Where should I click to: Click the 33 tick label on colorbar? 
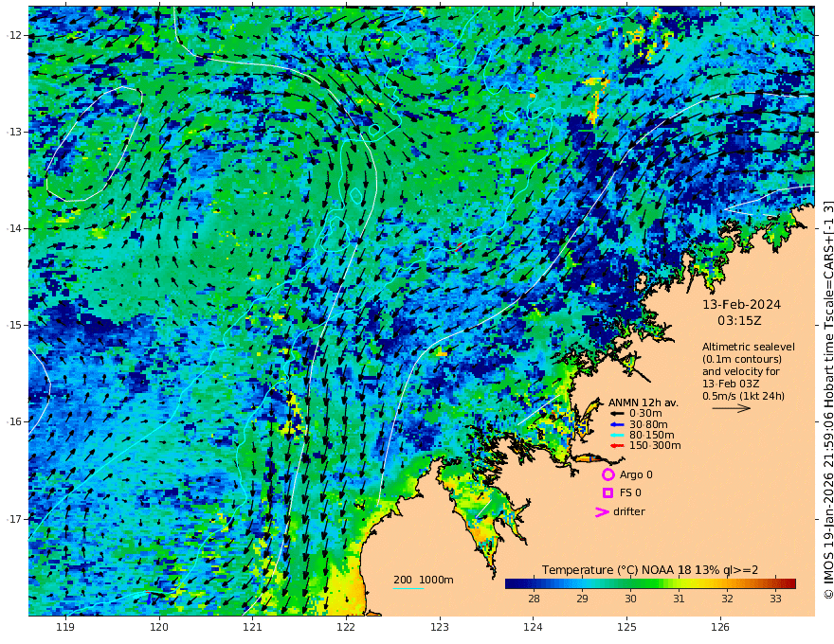coord(775,599)
